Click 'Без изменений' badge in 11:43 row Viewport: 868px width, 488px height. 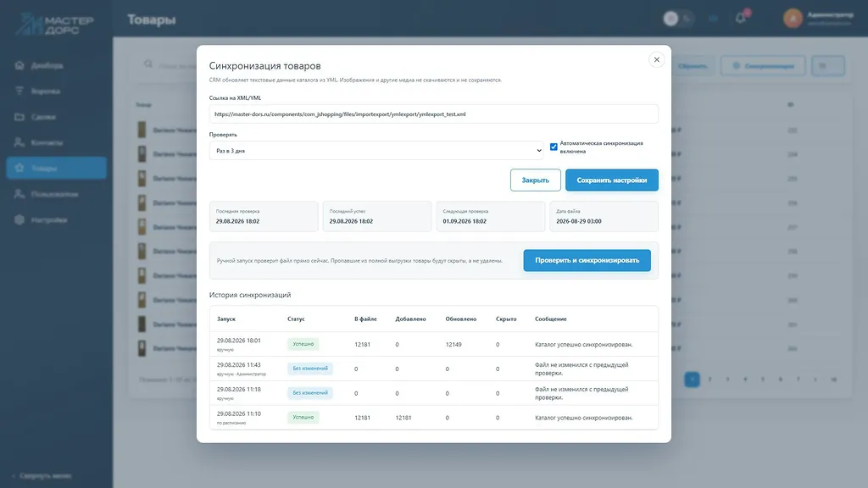click(310, 369)
